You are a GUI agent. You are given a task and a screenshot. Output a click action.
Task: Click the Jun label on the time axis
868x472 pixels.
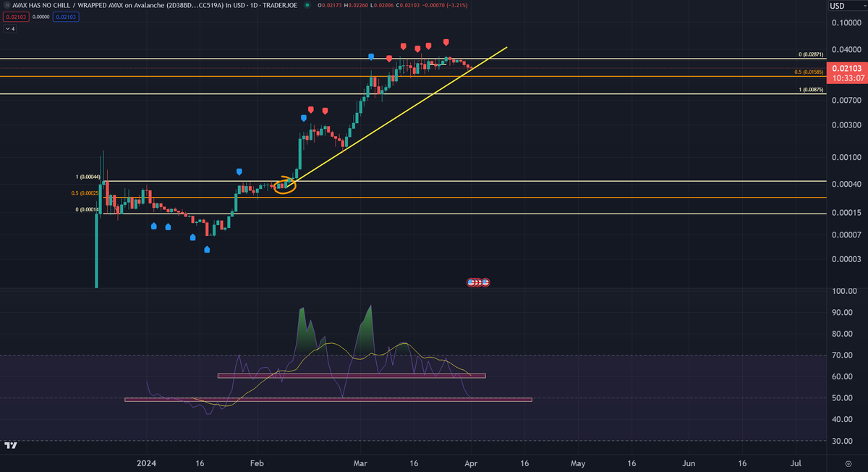[x=689, y=462]
